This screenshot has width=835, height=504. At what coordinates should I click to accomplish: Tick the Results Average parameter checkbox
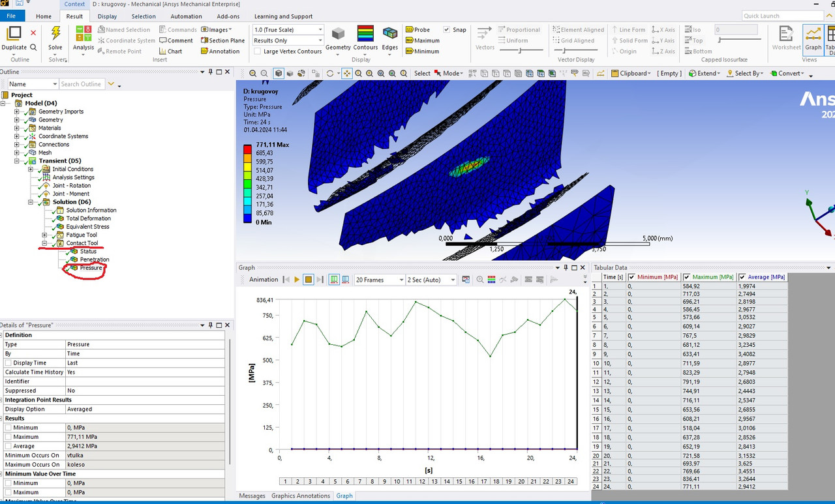pos(8,446)
